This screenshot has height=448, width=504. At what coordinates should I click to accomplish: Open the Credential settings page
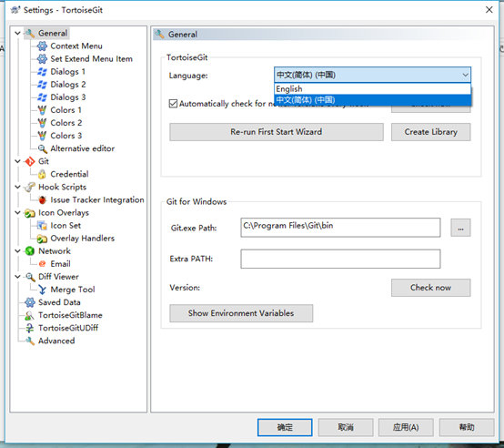click(69, 174)
